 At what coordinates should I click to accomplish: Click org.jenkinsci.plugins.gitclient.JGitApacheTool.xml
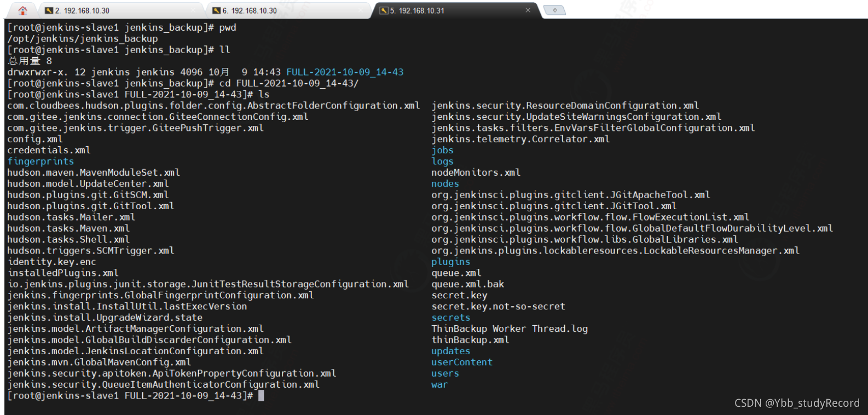571,195
